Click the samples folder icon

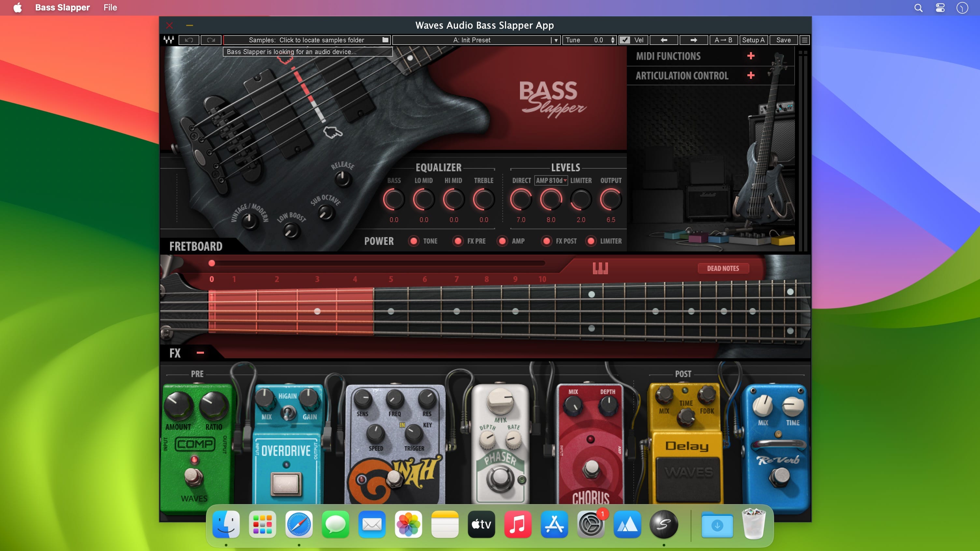coord(385,40)
